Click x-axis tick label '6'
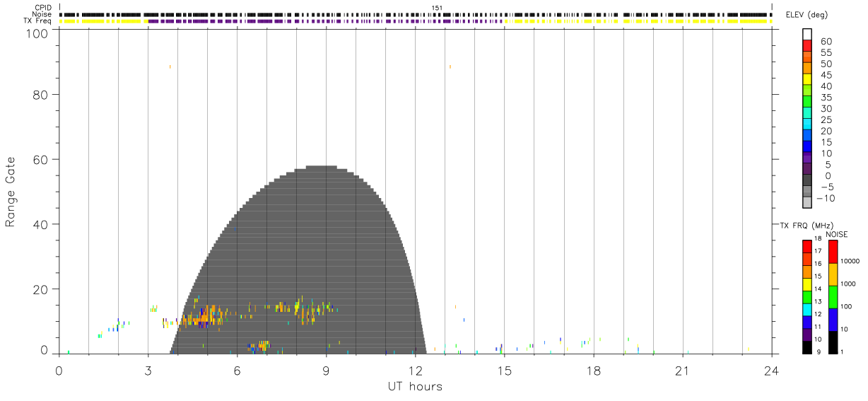Image resolution: width=868 pixels, height=401 pixels. [x=237, y=370]
